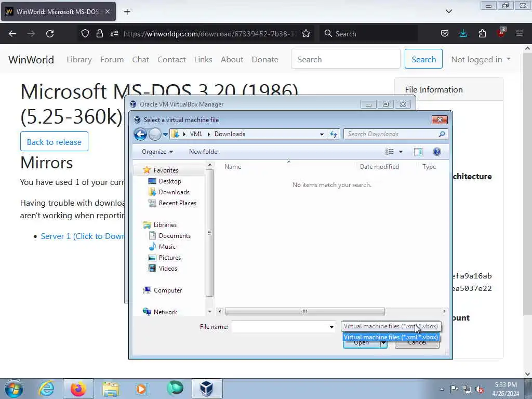This screenshot has width=532, height=399.
Task: Click the navigation pane vertical scrollbar
Action: click(x=210, y=233)
